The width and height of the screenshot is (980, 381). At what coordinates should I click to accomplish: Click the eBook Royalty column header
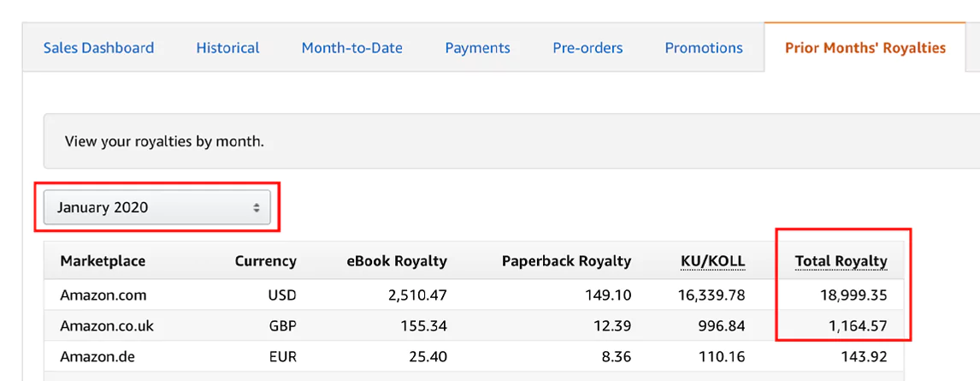tap(397, 261)
